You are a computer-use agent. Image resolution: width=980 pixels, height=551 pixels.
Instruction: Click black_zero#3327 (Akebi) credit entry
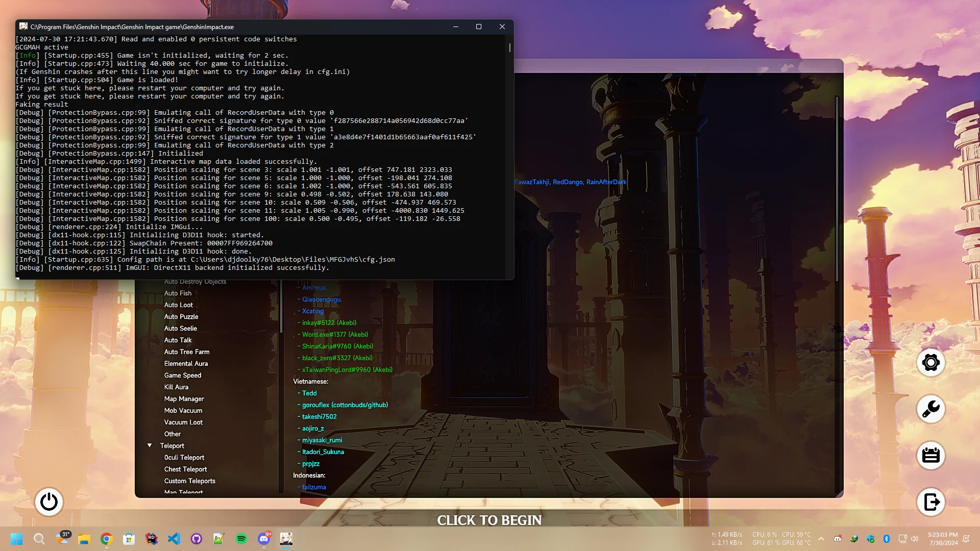point(337,358)
